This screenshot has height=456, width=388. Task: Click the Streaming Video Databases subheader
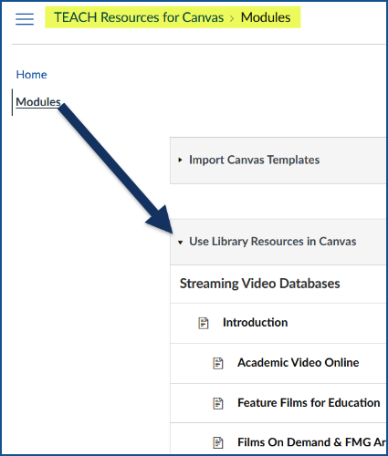(x=260, y=283)
